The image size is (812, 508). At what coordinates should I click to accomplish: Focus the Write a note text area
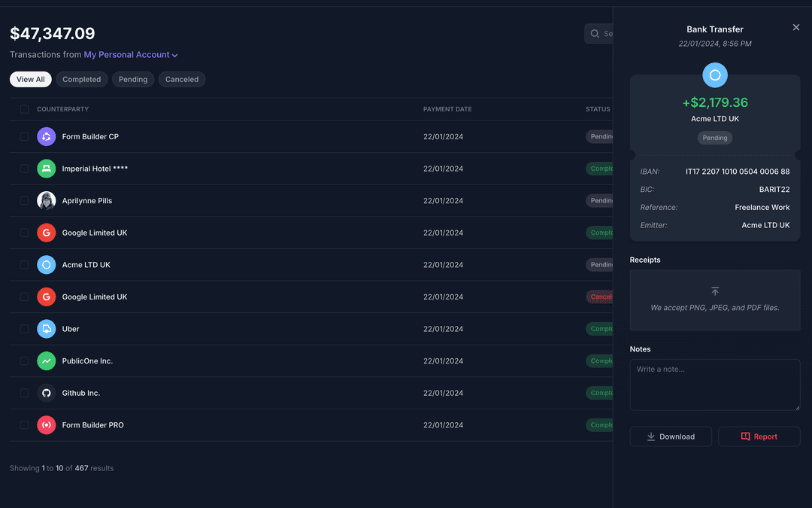pyautogui.click(x=714, y=385)
